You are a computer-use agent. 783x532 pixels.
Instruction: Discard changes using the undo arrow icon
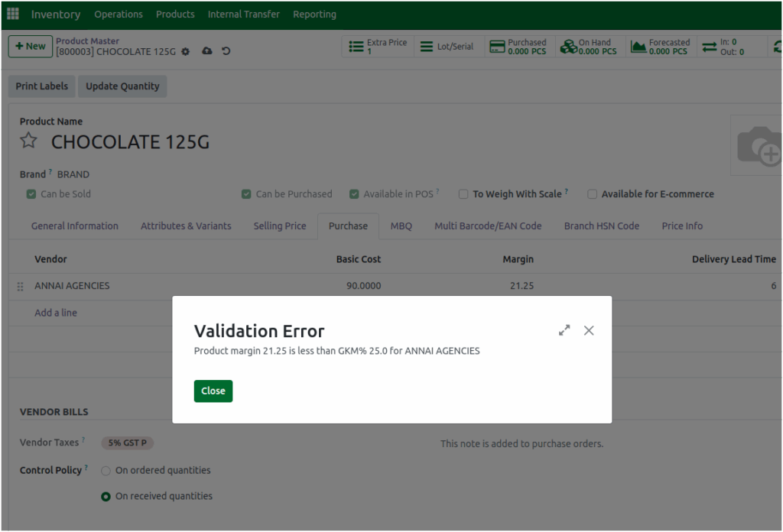tap(225, 50)
